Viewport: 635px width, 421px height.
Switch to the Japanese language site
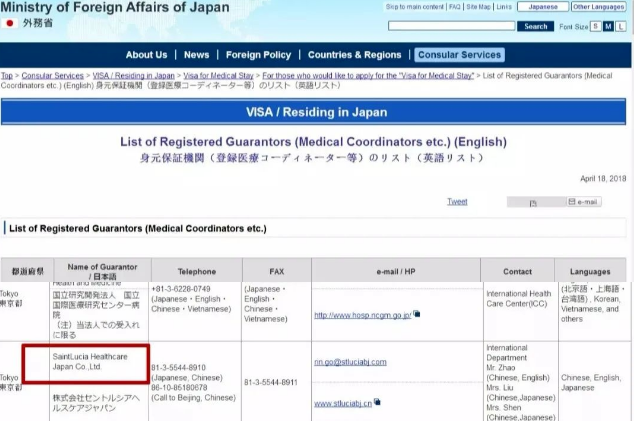pyautogui.click(x=543, y=7)
